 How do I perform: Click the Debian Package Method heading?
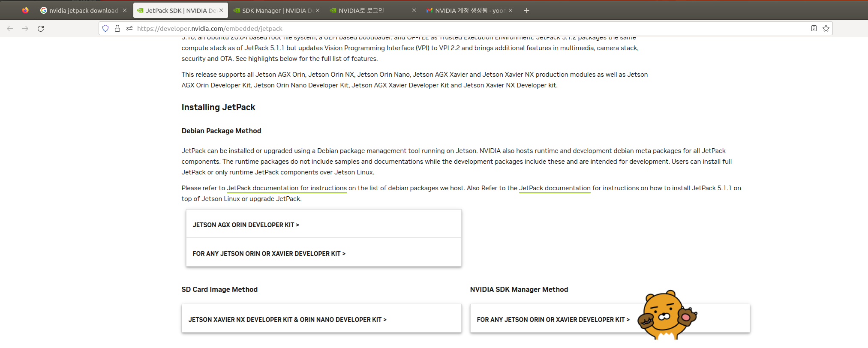[x=221, y=131]
